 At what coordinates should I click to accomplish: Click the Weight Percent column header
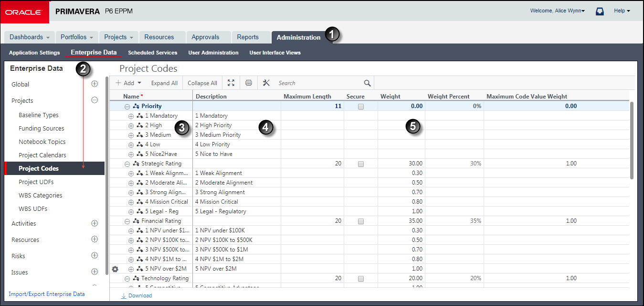pyautogui.click(x=448, y=96)
